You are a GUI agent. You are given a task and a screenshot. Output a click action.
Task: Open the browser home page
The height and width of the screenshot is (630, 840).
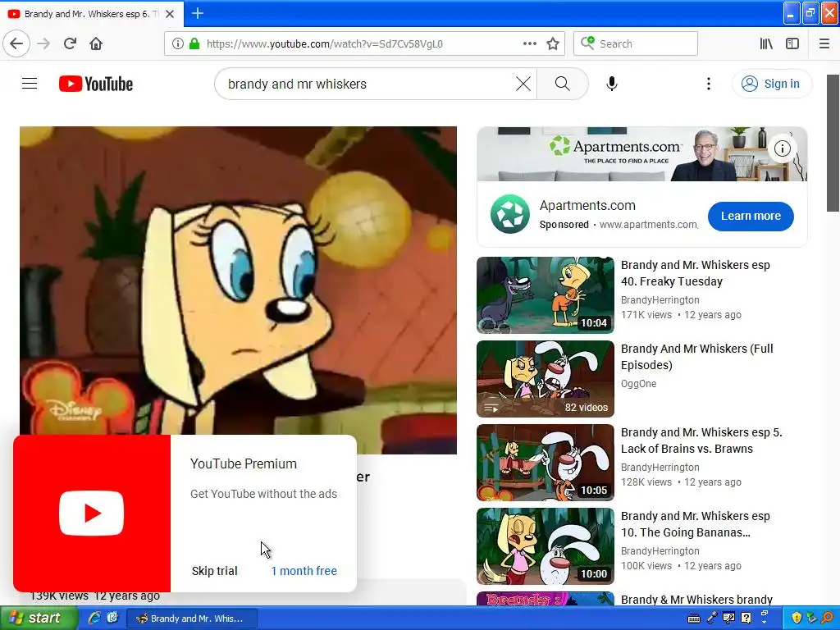pyautogui.click(x=96, y=43)
